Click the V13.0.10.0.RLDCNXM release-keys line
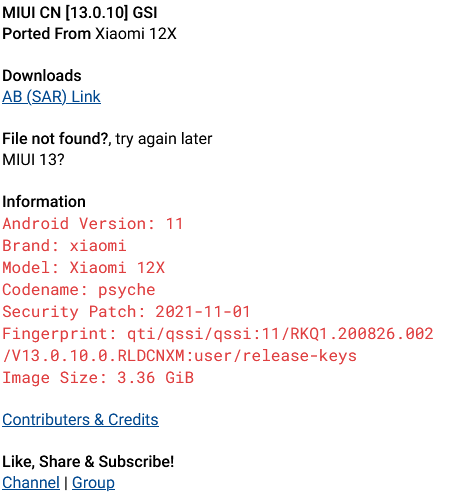 tap(180, 356)
